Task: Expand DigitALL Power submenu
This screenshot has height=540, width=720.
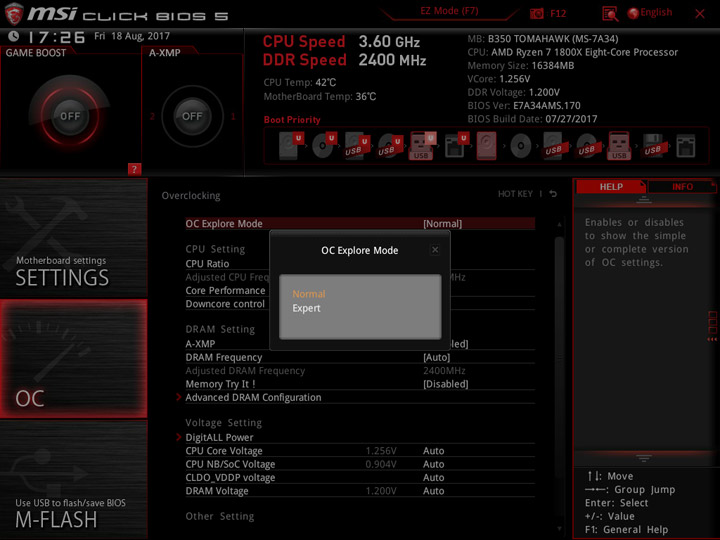Action: coord(219,437)
